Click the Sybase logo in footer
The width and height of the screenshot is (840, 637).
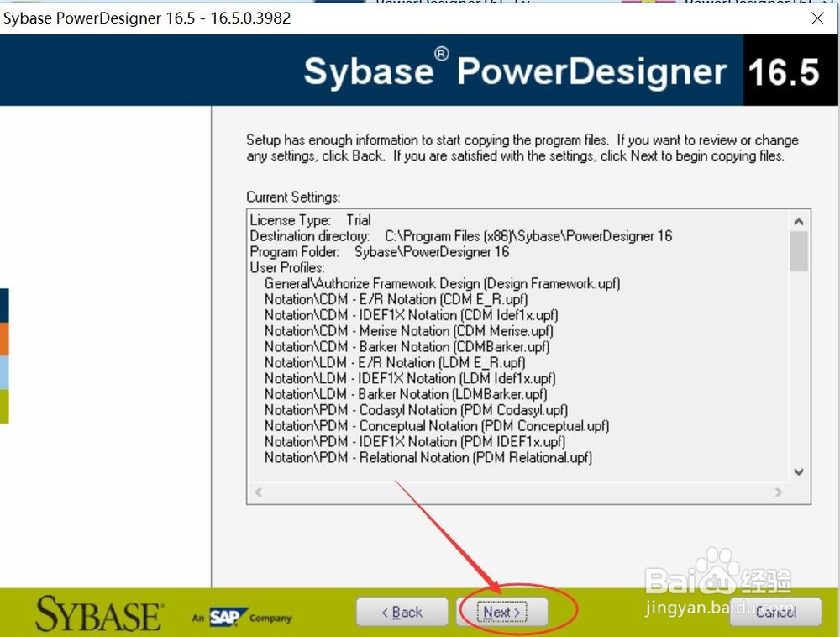(x=98, y=614)
